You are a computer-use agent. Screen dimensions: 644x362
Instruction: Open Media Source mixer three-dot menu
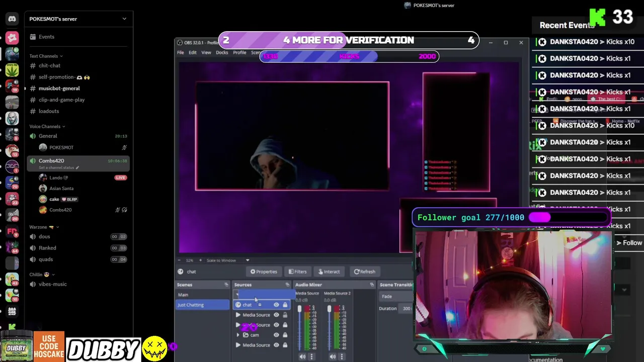[311, 356]
